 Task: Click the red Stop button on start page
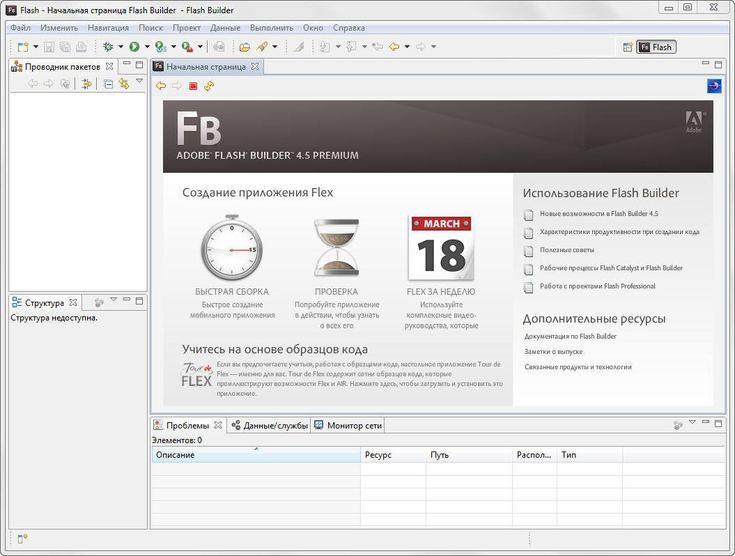click(193, 86)
